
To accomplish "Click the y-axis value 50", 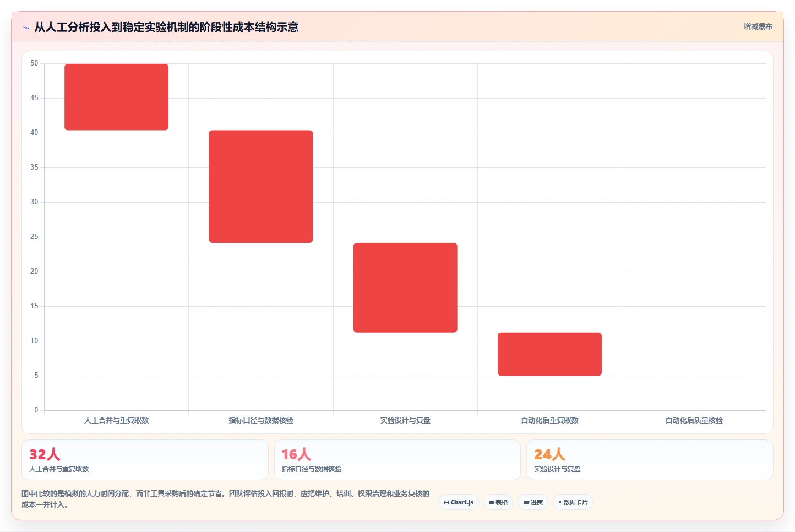I will click(x=34, y=63).
